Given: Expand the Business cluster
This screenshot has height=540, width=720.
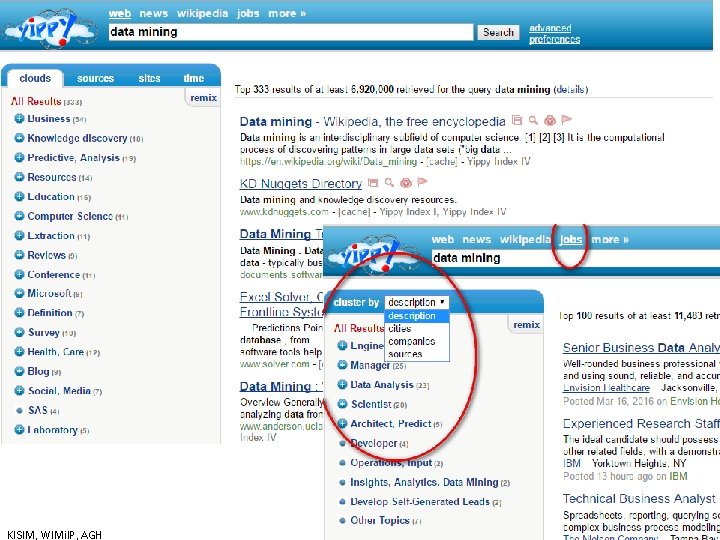Looking at the screenshot, I should pos(19,119).
